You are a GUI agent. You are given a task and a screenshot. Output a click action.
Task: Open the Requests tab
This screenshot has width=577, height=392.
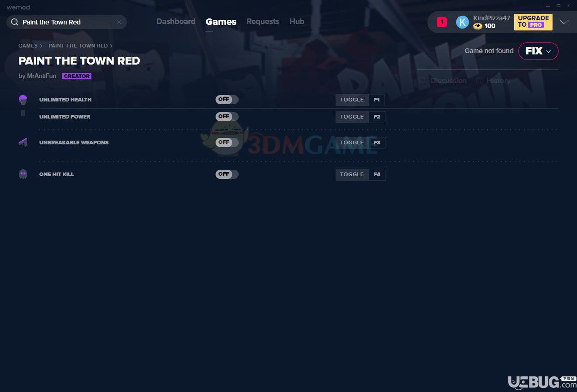pos(263,22)
